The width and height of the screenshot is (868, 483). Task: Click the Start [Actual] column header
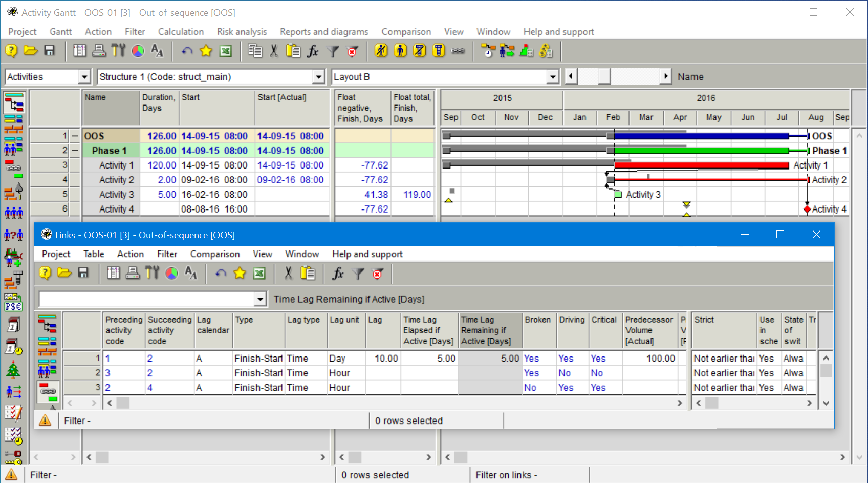(292, 108)
